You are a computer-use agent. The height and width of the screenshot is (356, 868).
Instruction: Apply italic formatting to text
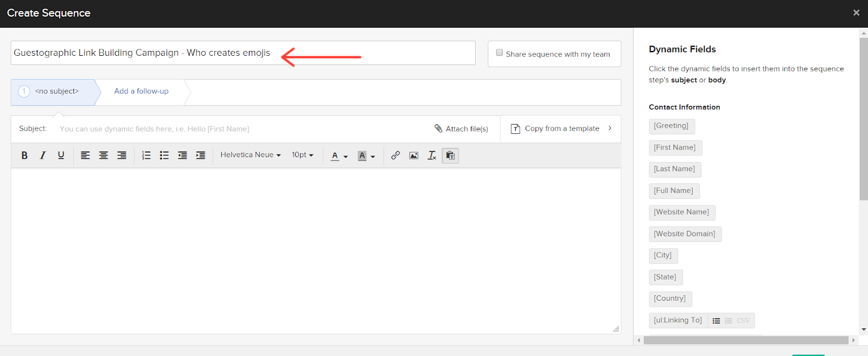pyautogui.click(x=43, y=156)
